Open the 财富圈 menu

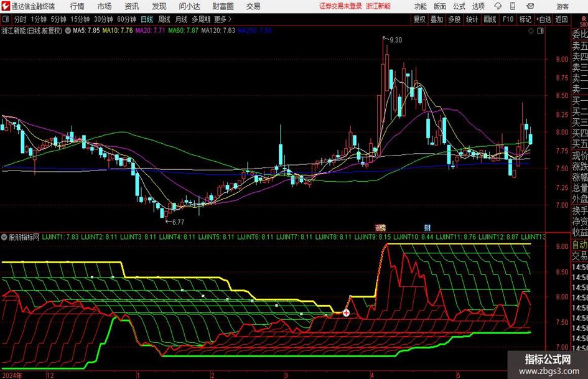(x=223, y=6)
